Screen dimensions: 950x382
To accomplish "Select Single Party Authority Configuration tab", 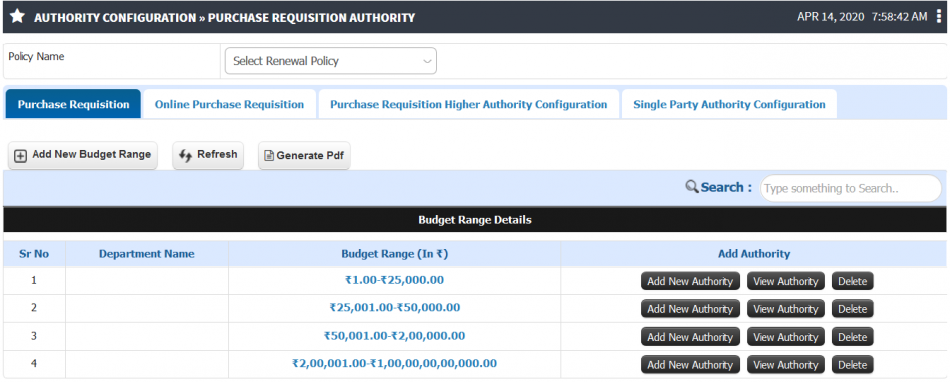I will click(729, 104).
